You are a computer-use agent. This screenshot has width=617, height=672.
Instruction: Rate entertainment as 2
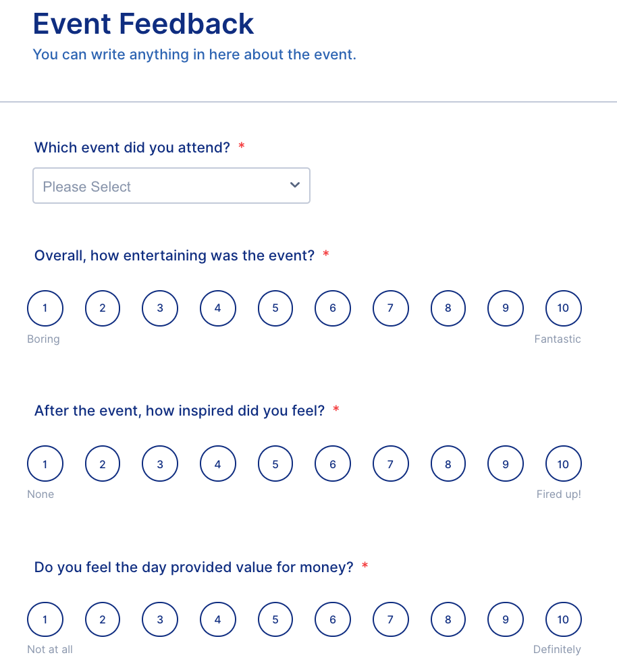(x=102, y=308)
